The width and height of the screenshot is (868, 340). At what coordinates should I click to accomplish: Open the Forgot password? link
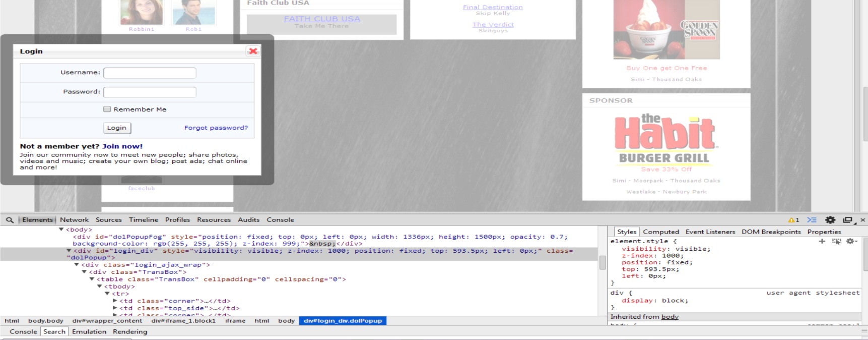216,128
